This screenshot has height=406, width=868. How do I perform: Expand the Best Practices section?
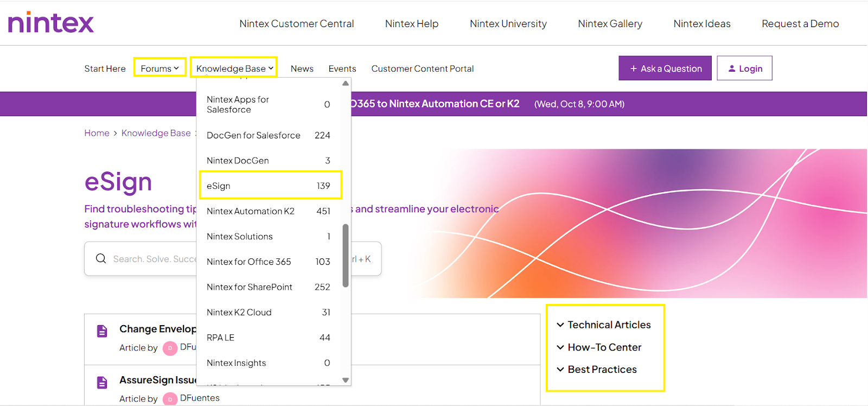[x=597, y=369]
